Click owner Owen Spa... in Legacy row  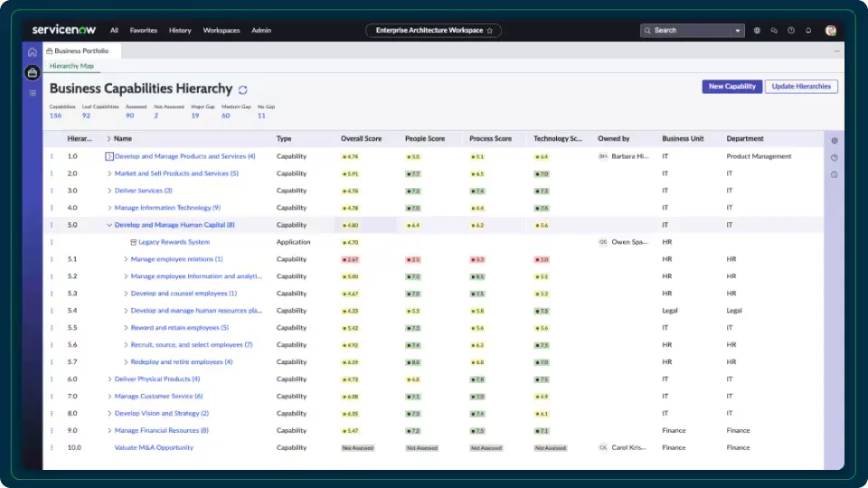[x=629, y=242]
